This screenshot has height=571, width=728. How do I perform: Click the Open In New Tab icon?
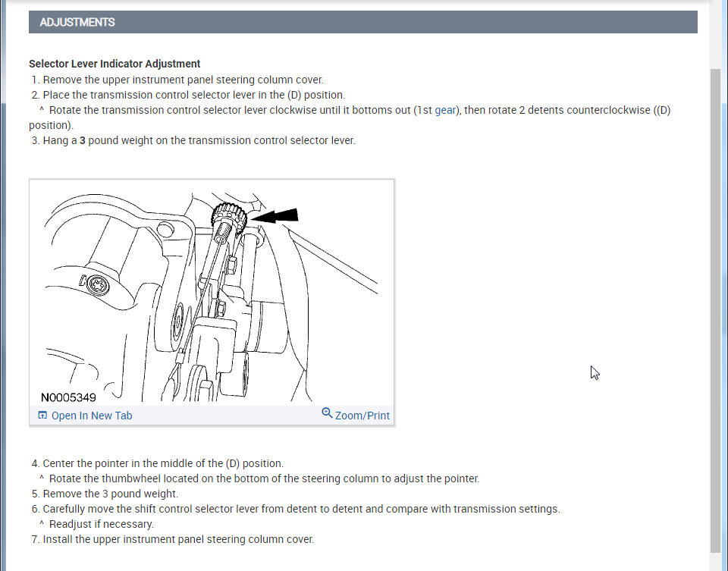pos(42,415)
